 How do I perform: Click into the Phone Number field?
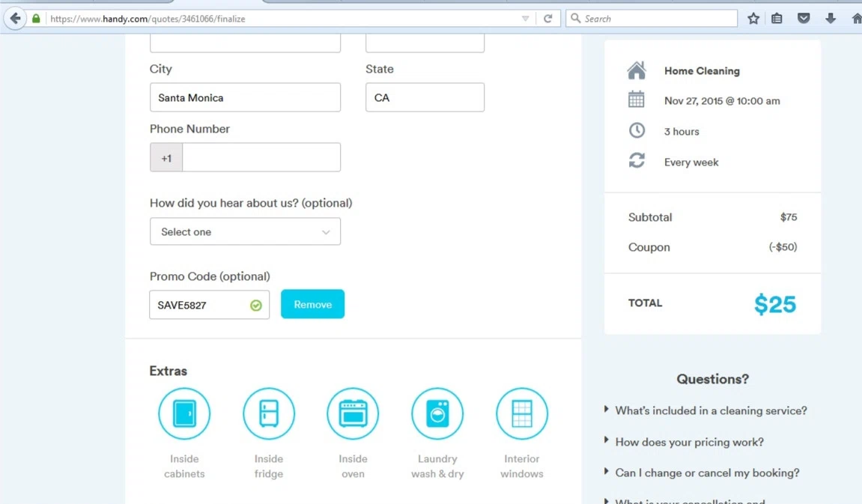pyautogui.click(x=261, y=157)
